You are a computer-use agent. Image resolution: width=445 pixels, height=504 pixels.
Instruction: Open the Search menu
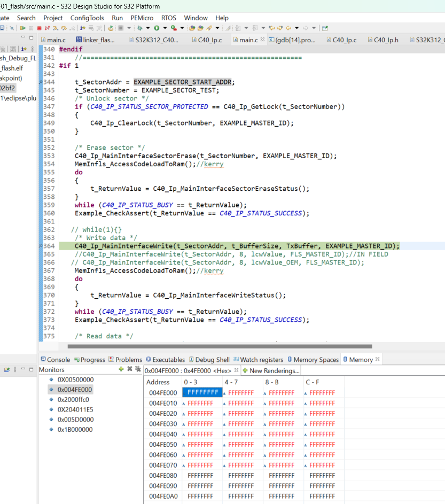(26, 18)
